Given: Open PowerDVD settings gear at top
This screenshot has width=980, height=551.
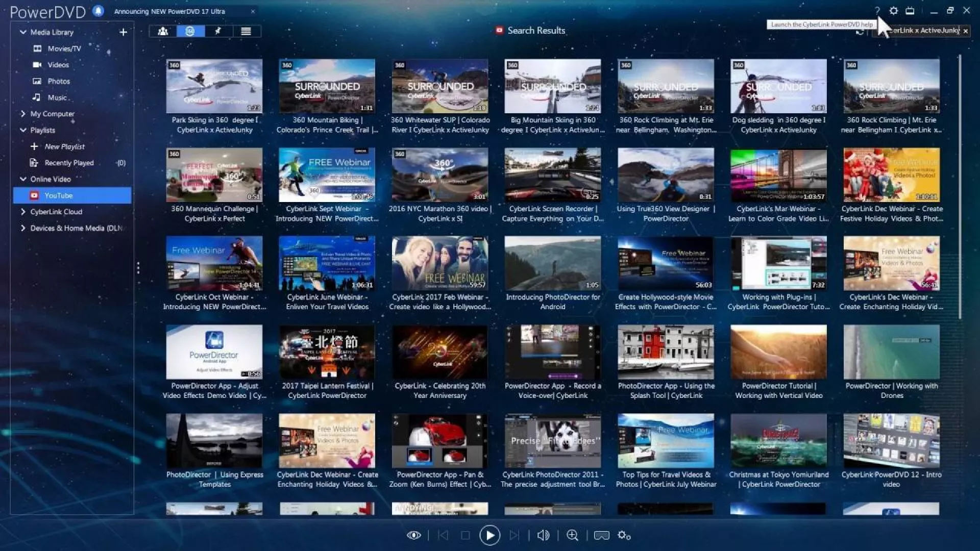Looking at the screenshot, I should coord(893,11).
